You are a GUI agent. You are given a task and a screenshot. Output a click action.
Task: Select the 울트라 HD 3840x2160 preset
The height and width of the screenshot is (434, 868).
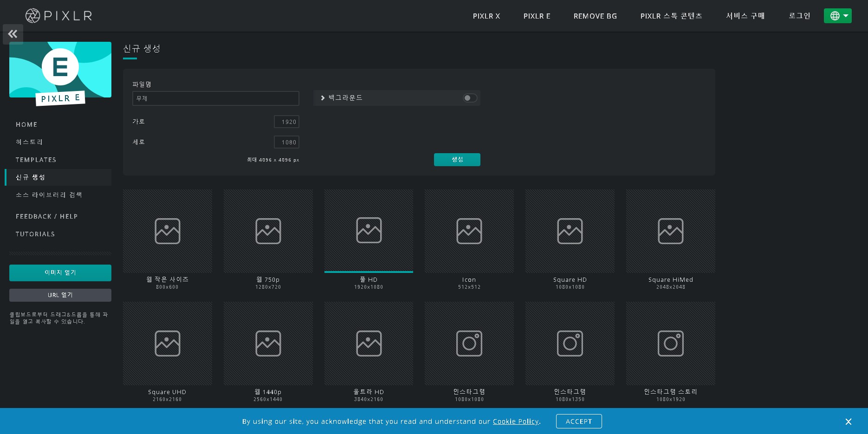pyautogui.click(x=369, y=352)
